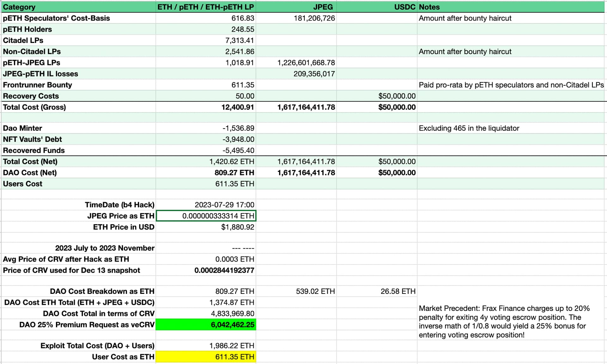Select the JPEG Price as ETH value cell

[x=206, y=216]
